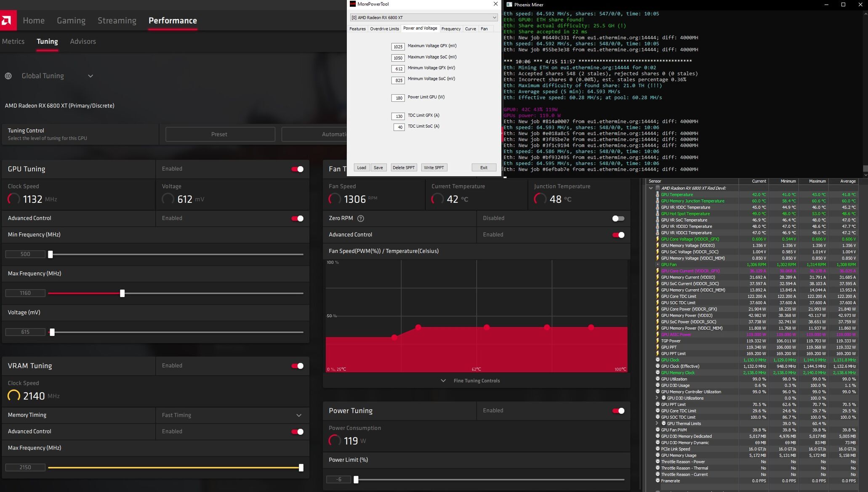The width and height of the screenshot is (868, 492).
Task: Toggle GPU Tuning Advanced Control switch
Action: 297,218
